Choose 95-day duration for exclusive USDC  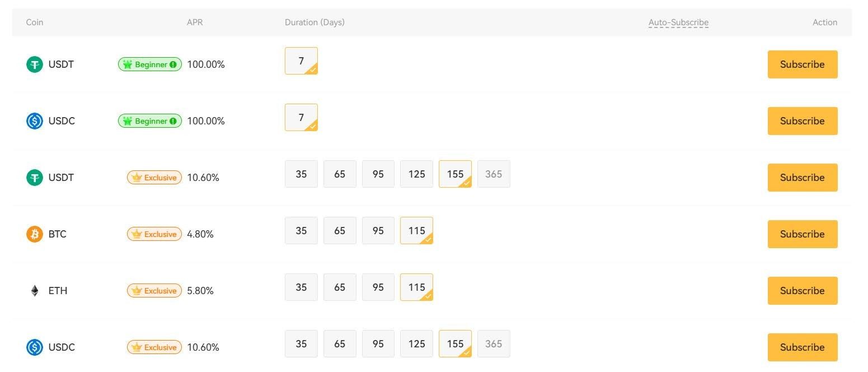coord(378,344)
